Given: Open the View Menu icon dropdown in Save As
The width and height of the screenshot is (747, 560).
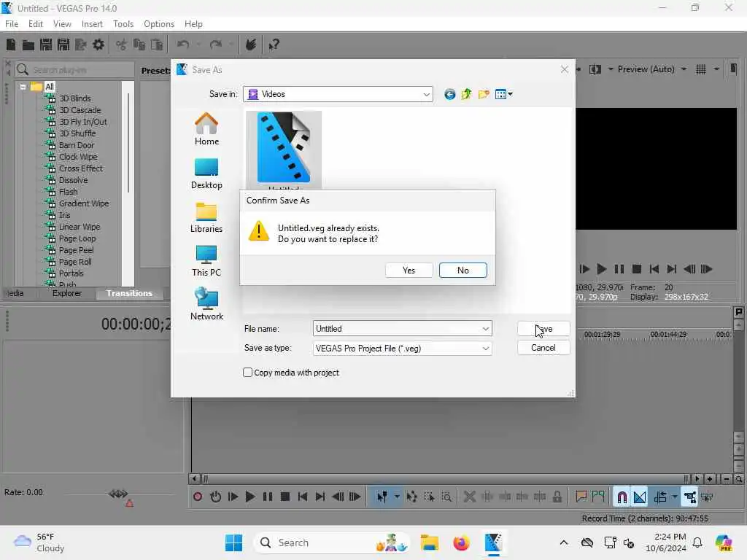Looking at the screenshot, I should click(503, 94).
